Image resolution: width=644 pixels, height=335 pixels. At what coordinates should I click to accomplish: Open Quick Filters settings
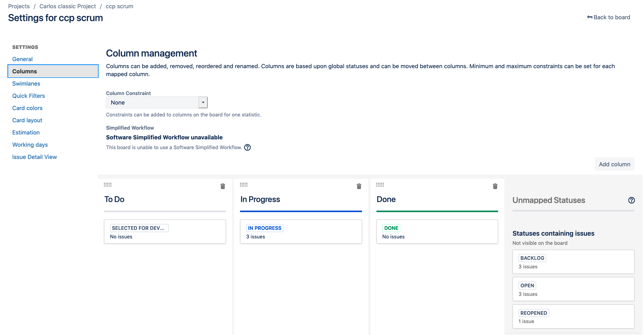click(x=28, y=96)
